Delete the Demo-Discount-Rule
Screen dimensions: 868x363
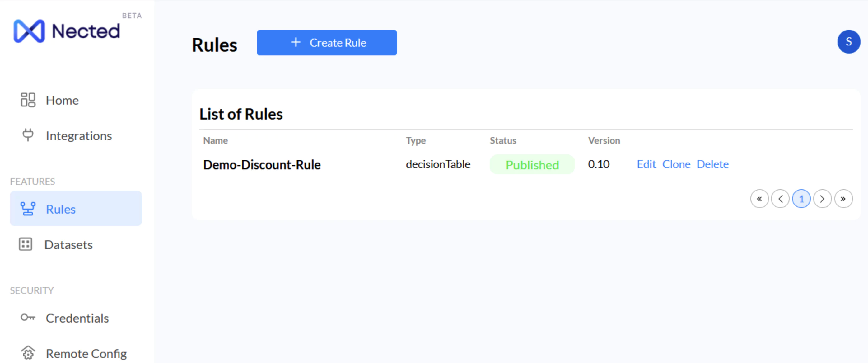coord(712,164)
